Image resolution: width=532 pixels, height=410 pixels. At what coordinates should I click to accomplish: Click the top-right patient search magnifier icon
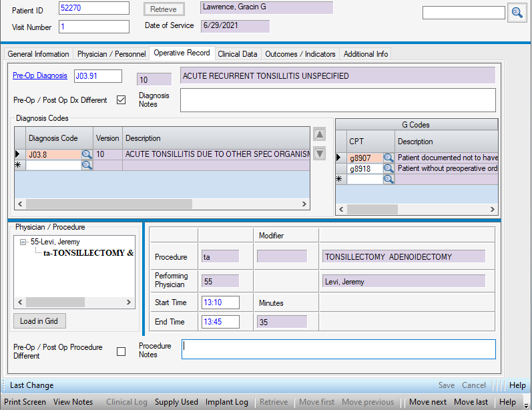[x=517, y=13]
